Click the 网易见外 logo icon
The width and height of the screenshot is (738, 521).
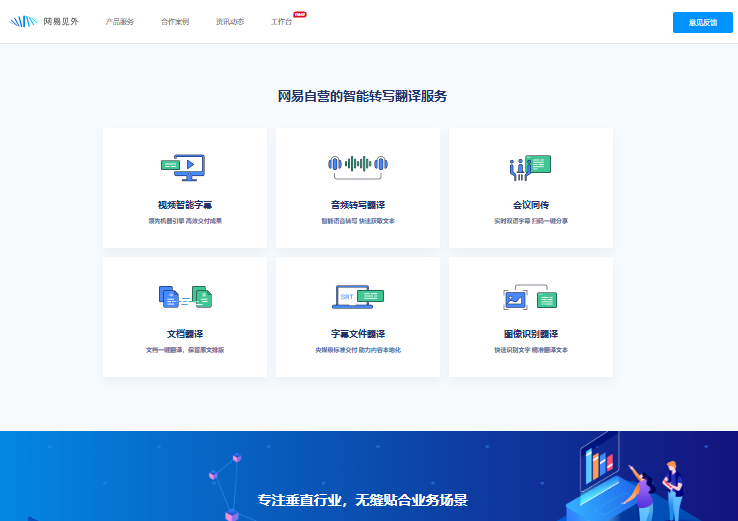coord(23,21)
